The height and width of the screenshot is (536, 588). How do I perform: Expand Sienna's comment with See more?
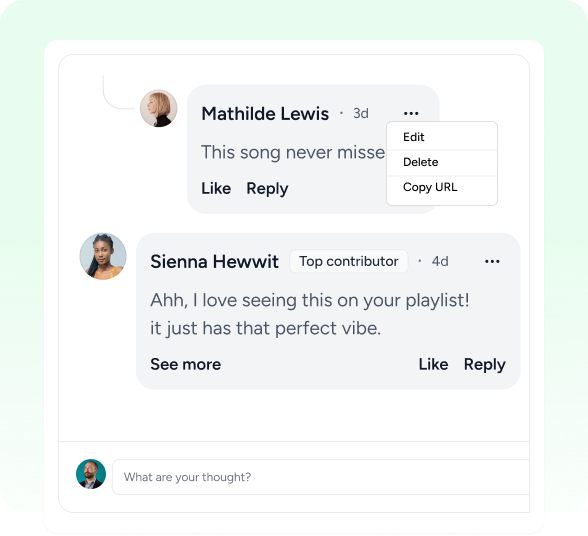[186, 364]
